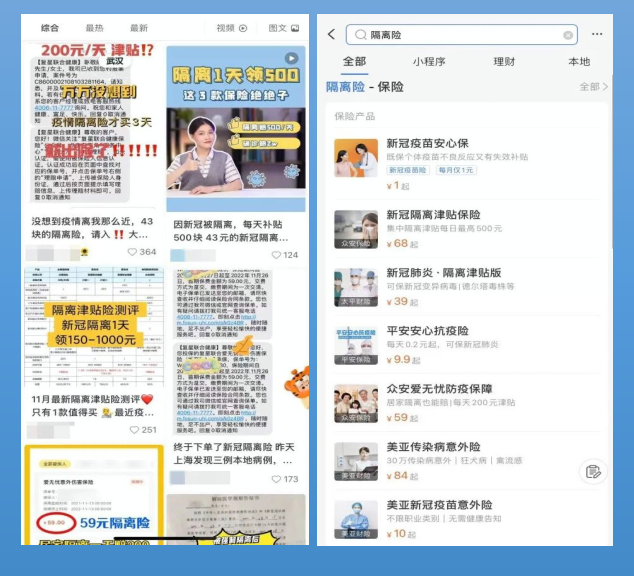Open post titled 因新冠被隔离,每天补贴
634x576 pixels.
231,231
